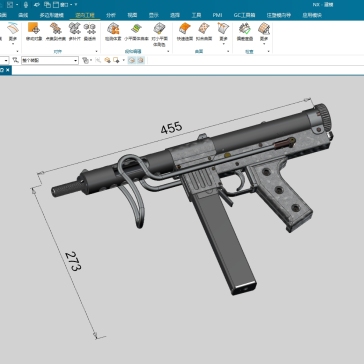The image size is (364, 364).
Task: Open the PMI ribbon tab
Action: (217, 15)
